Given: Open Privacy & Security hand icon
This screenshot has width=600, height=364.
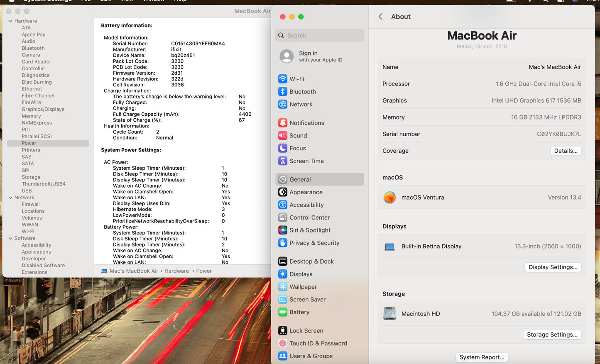Looking at the screenshot, I should [x=283, y=243].
